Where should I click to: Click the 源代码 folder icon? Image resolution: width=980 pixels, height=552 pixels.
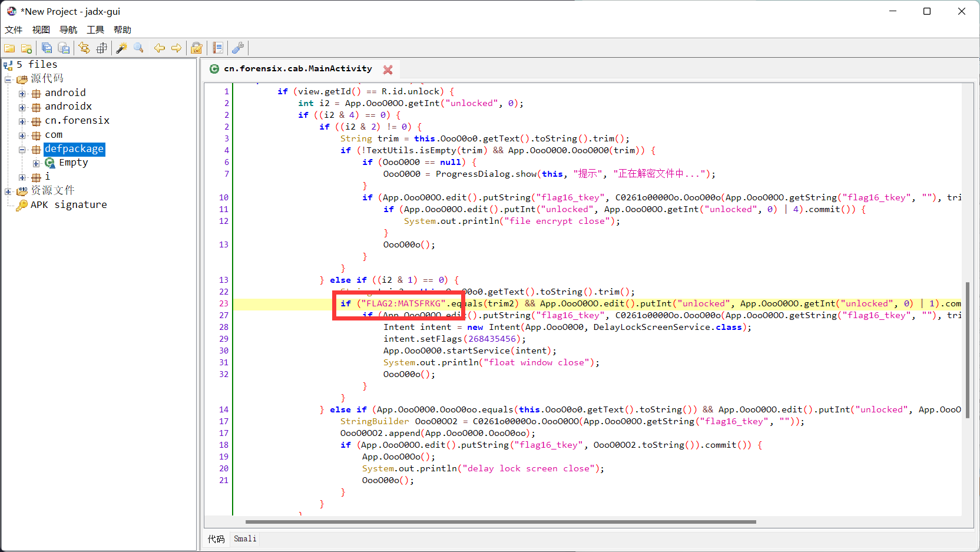click(x=22, y=79)
